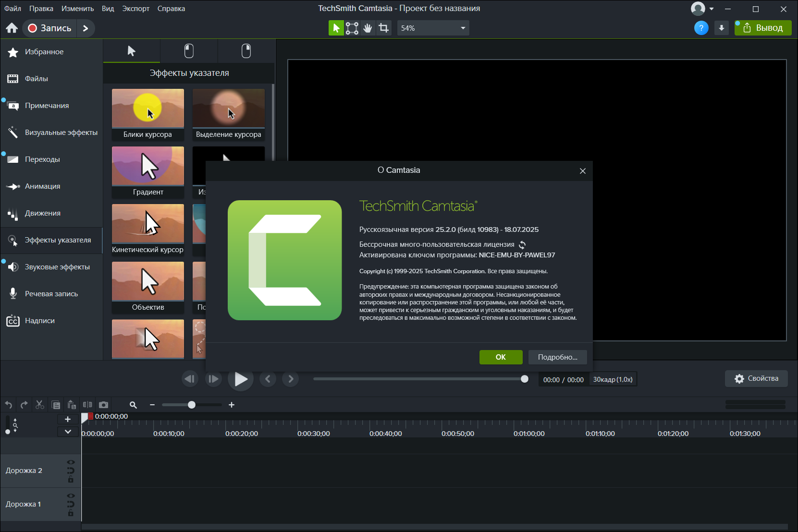The height and width of the screenshot is (532, 798).
Task: Click the scissors cut icon
Action: pyautogui.click(x=40, y=405)
